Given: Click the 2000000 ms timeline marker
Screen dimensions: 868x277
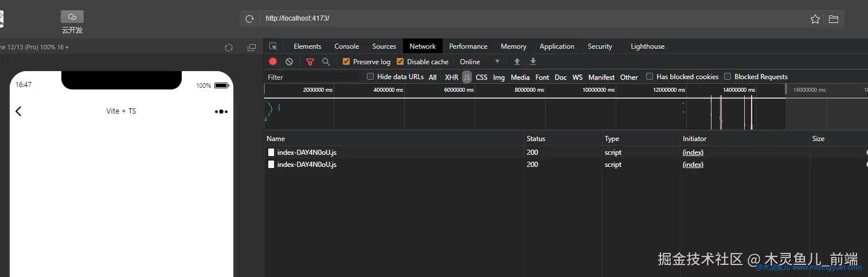Looking at the screenshot, I should pyautogui.click(x=318, y=90).
